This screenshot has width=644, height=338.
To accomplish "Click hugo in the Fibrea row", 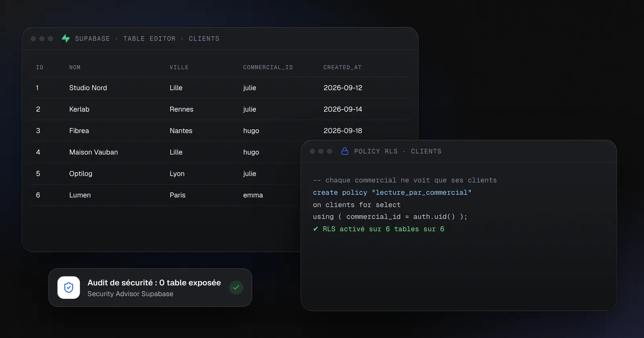I will (251, 131).
